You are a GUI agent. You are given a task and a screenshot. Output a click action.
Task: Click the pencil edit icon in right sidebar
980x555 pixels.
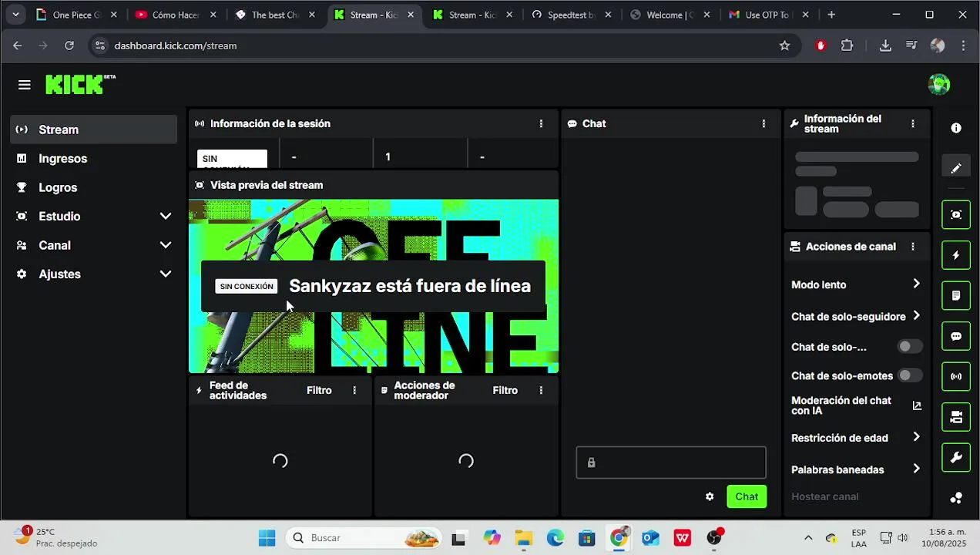pos(956,168)
